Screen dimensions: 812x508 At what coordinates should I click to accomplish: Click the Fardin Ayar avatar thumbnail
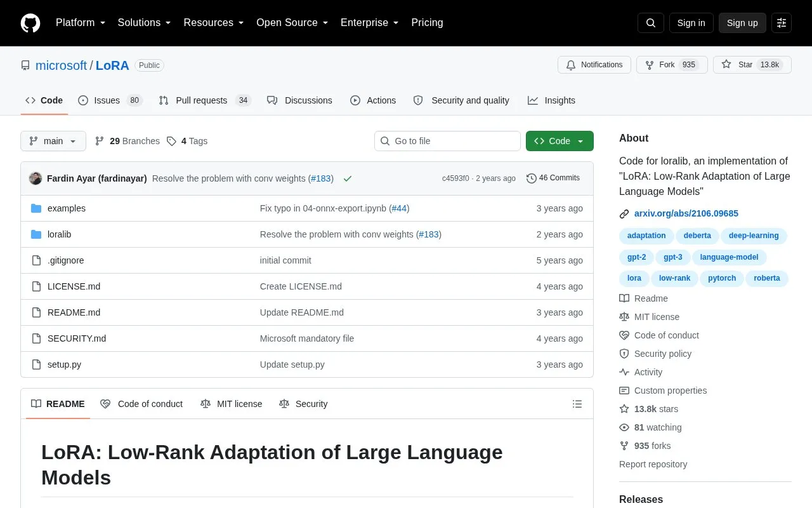click(36, 178)
